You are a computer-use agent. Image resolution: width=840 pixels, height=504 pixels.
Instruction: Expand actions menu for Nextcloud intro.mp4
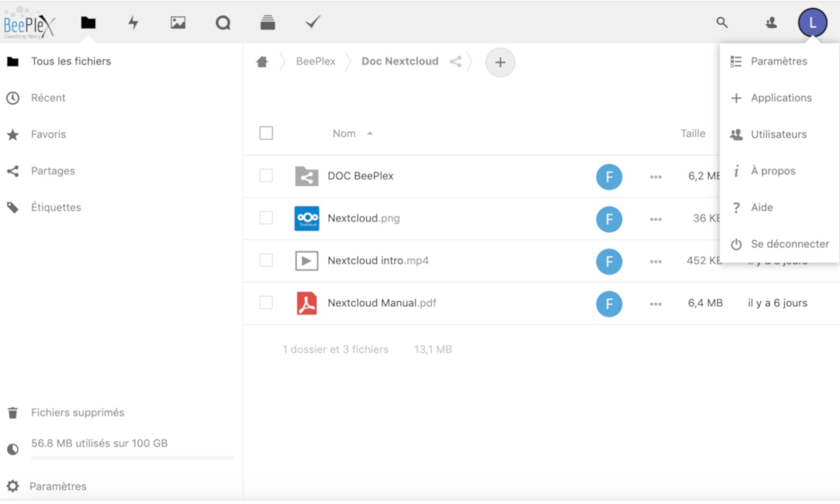coord(656,262)
